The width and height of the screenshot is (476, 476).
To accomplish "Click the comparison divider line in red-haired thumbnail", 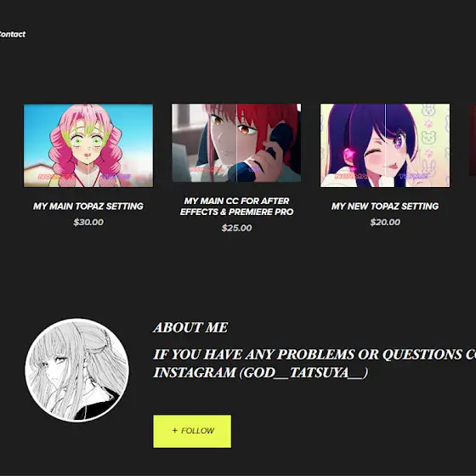I will pyautogui.click(x=236, y=143).
